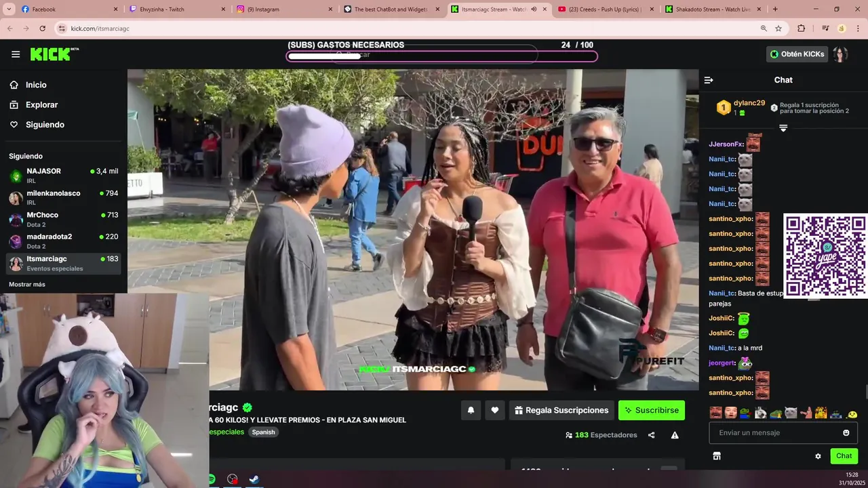868x488 pixels.
Task: Open the chat shop icon
Action: coord(717,456)
